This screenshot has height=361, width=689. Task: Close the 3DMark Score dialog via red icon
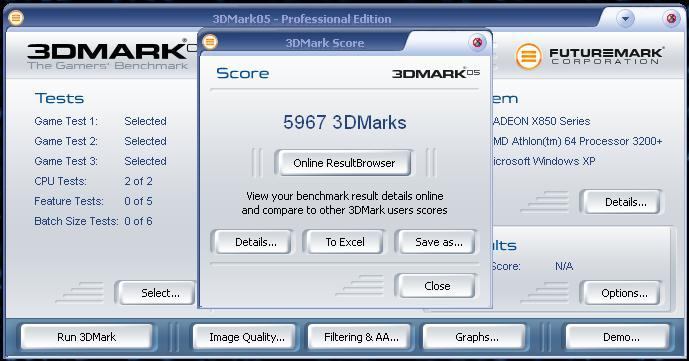click(477, 43)
